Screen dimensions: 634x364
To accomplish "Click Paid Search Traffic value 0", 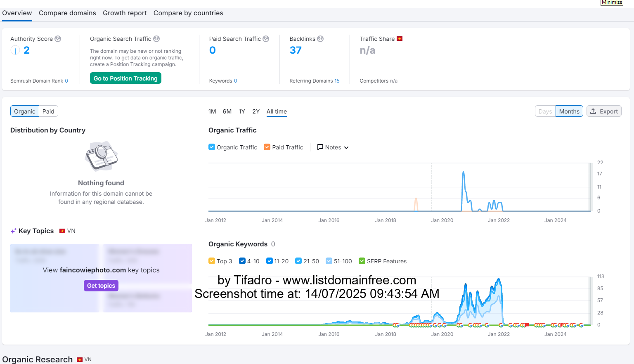I will click(213, 50).
